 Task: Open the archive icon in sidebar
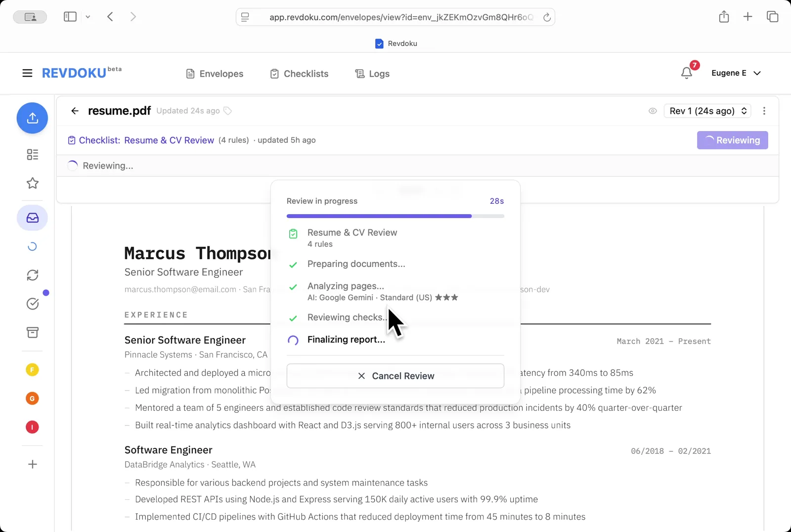click(32, 332)
